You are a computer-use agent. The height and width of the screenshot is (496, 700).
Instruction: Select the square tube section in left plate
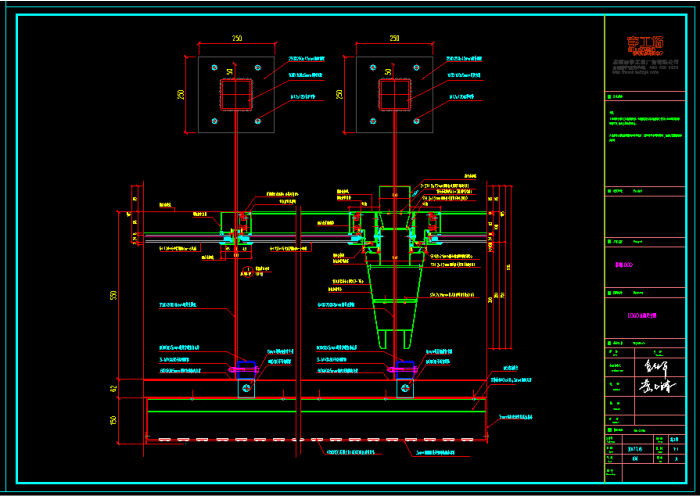pos(235,95)
